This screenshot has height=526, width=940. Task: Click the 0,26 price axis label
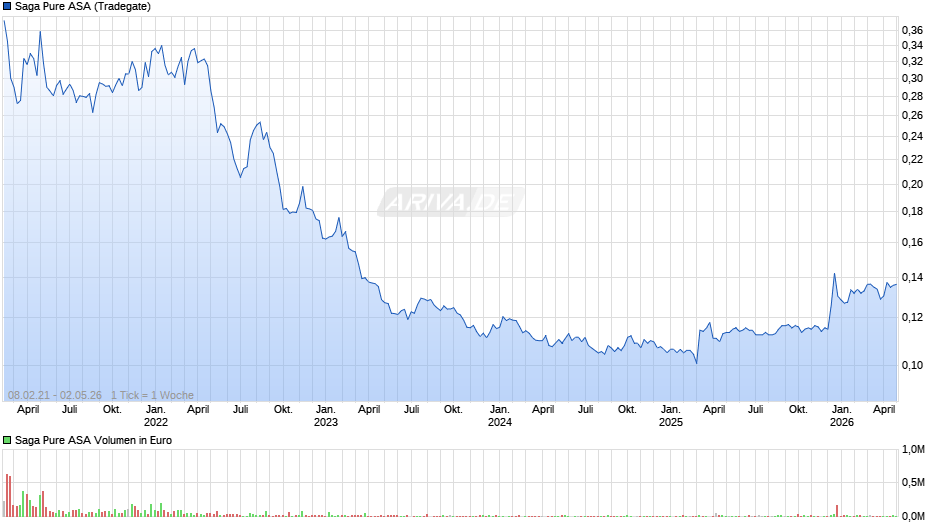pyautogui.click(x=912, y=115)
